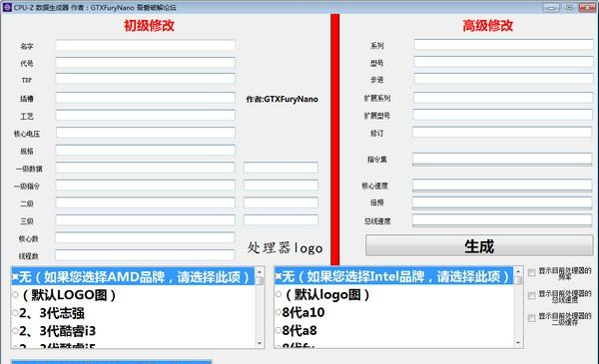Image resolution: width=599 pixels, height=364 pixels.
Task: Select the Intel list's 无 option
Action: 393,276
